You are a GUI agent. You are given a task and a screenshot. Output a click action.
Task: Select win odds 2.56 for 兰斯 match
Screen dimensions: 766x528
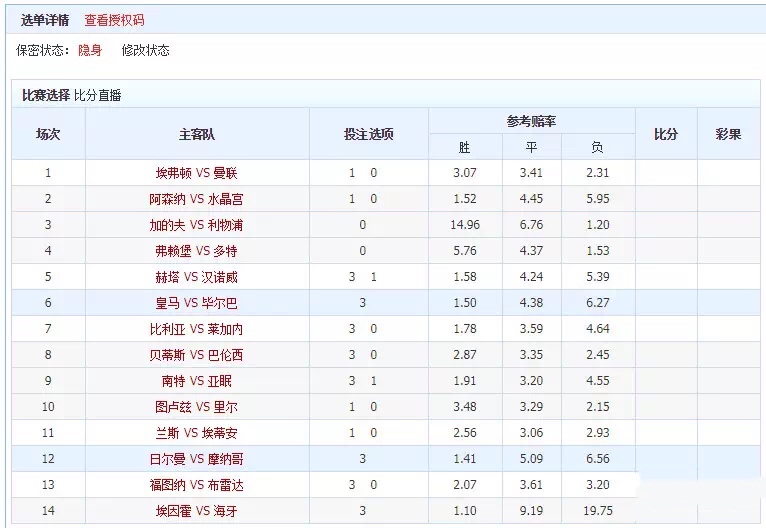(x=465, y=433)
